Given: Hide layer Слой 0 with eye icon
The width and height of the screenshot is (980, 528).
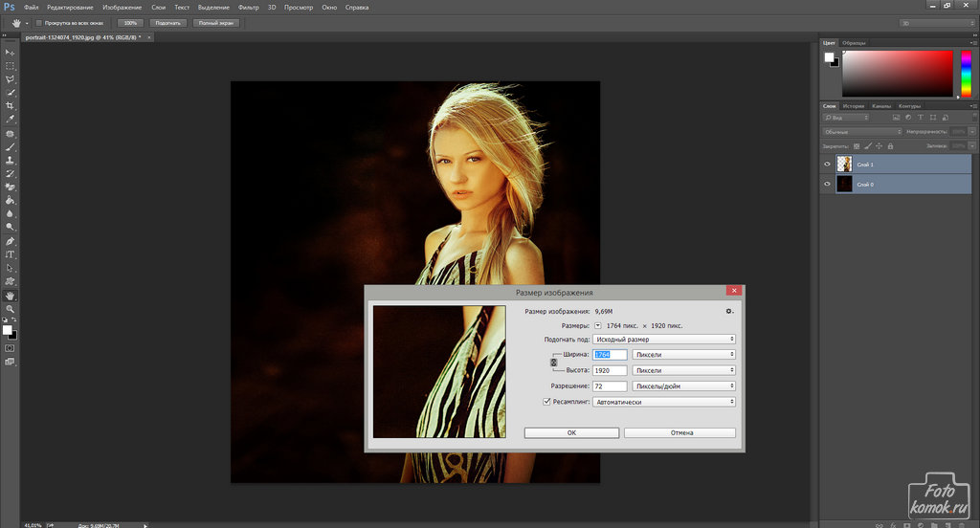Looking at the screenshot, I should tap(828, 184).
